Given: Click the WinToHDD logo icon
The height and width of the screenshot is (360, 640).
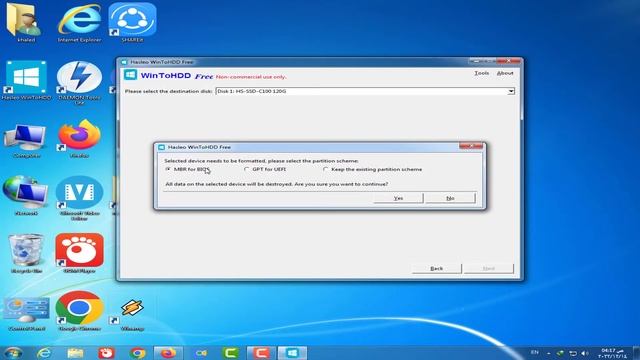Looking at the screenshot, I should [x=131, y=75].
